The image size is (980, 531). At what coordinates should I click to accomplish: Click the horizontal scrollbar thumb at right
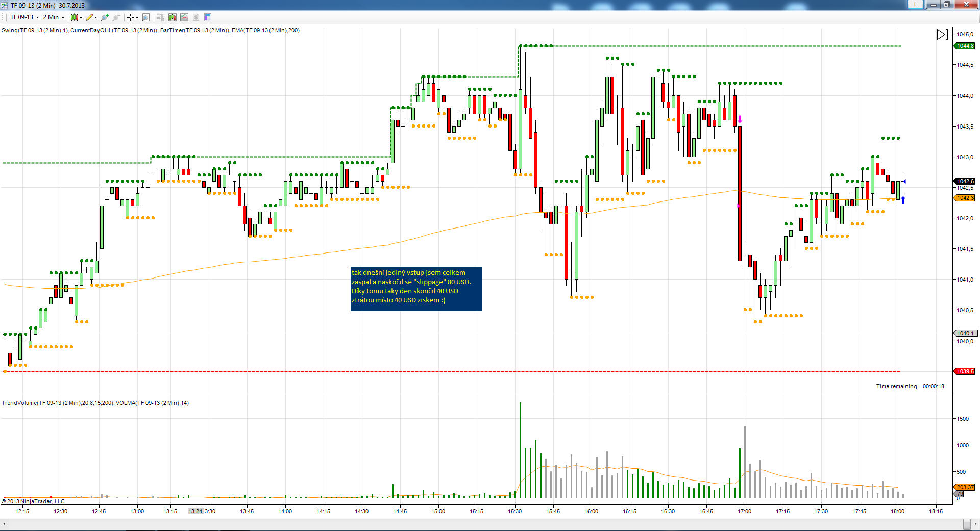pos(967,524)
